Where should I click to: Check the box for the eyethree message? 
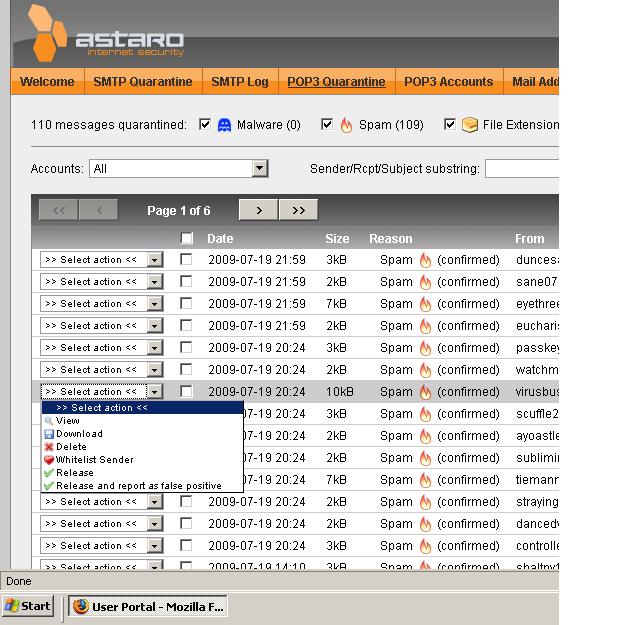[x=186, y=303]
